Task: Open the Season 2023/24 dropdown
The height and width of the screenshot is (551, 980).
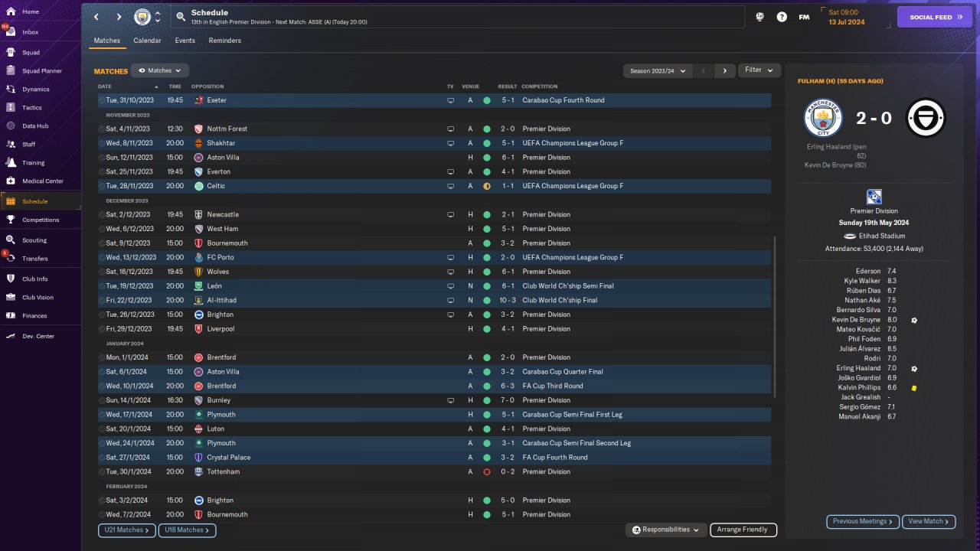Action: [658, 70]
